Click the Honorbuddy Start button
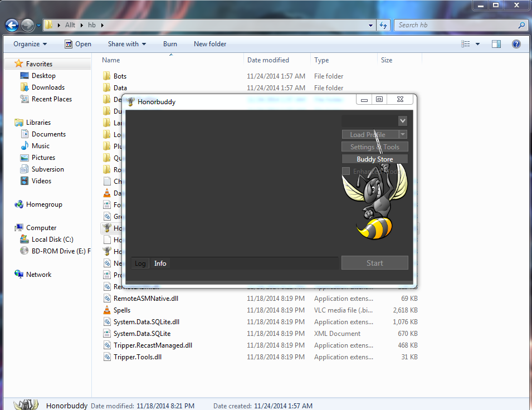Viewport: 532px width, 410px height. click(374, 263)
